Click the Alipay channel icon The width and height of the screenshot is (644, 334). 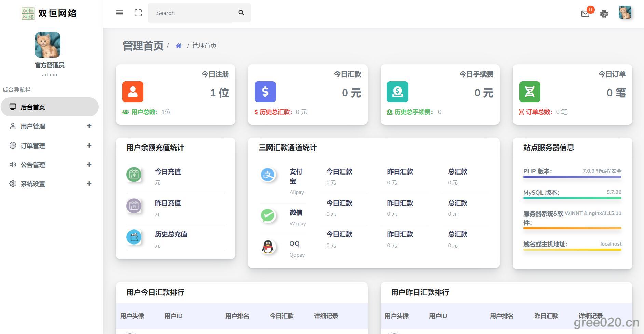(x=268, y=175)
